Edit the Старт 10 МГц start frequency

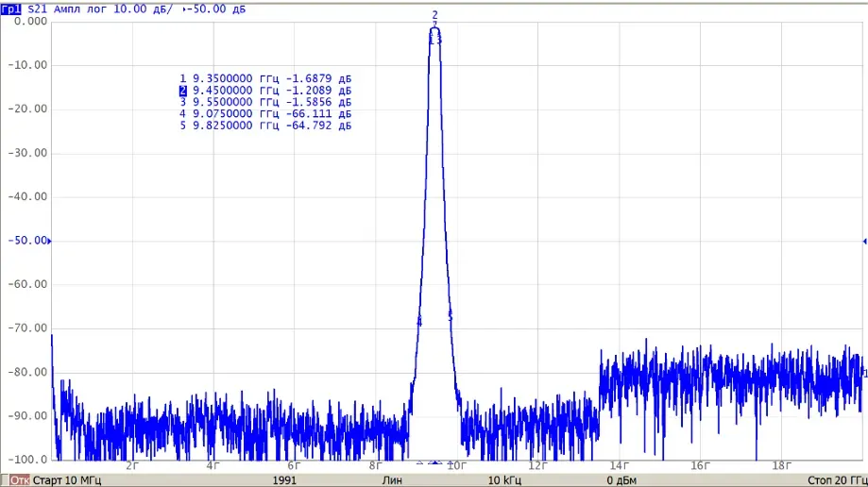point(67,479)
